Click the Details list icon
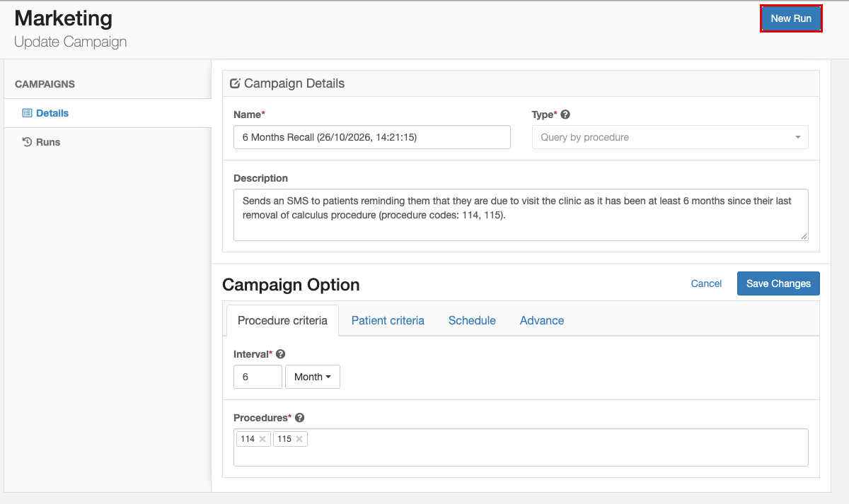The width and height of the screenshot is (849, 504). (27, 113)
